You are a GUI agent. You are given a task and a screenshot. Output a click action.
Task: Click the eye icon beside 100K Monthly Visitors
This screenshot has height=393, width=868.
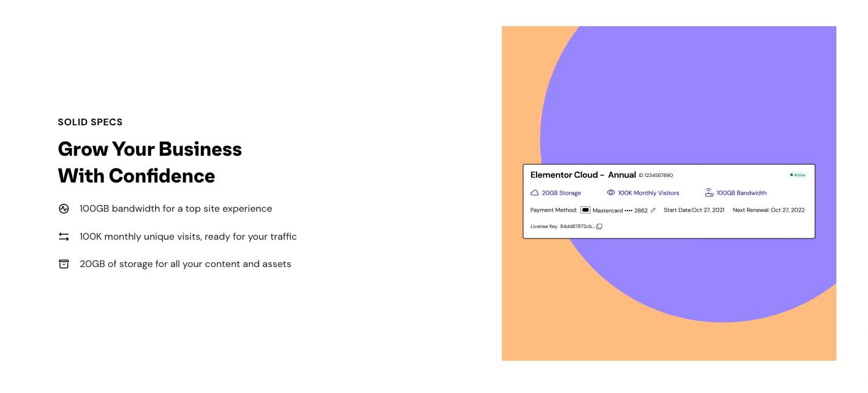pyautogui.click(x=611, y=192)
